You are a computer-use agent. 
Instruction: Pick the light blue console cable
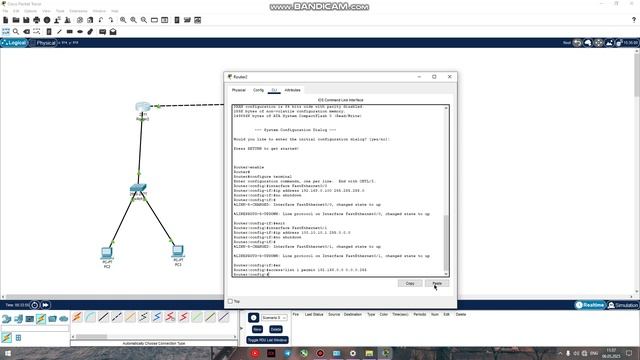pyautogui.click(x=90, y=317)
